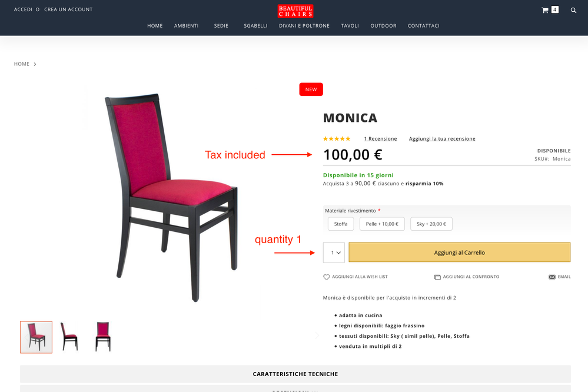Open the 1 Recensione link

[x=380, y=139]
